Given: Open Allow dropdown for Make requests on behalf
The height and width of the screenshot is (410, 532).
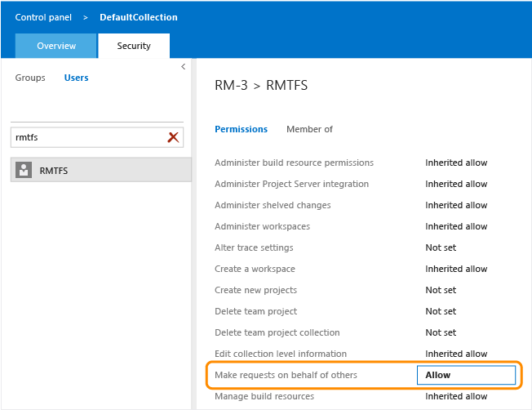Looking at the screenshot, I should point(466,375).
